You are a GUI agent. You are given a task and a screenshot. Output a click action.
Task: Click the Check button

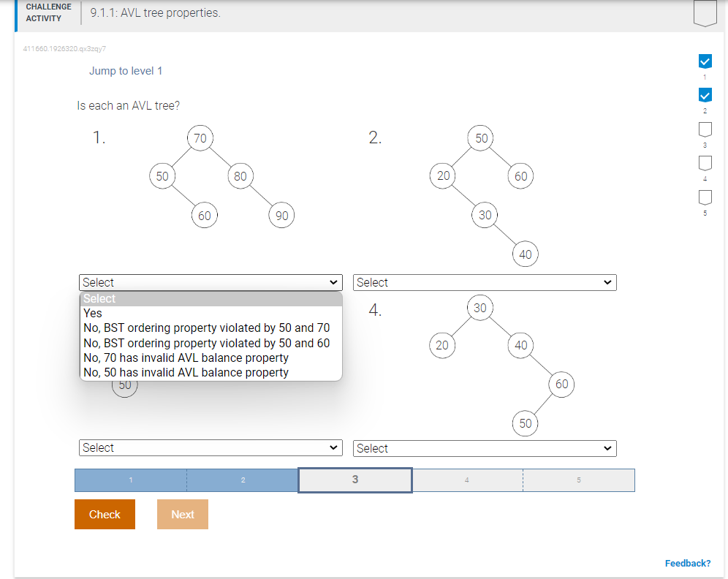coord(104,514)
